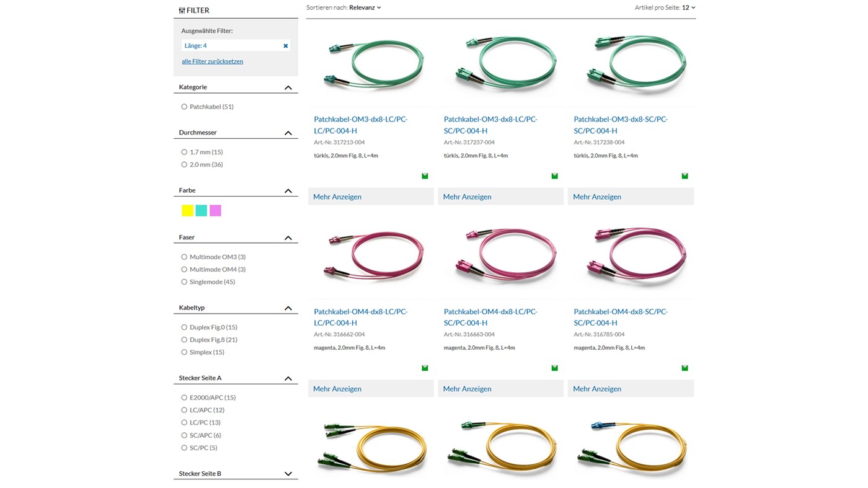
Task: Click green availability icon for Patchkabel-OM4-dx8-LC/PC-SC/PC-004-H
Action: tap(554, 368)
